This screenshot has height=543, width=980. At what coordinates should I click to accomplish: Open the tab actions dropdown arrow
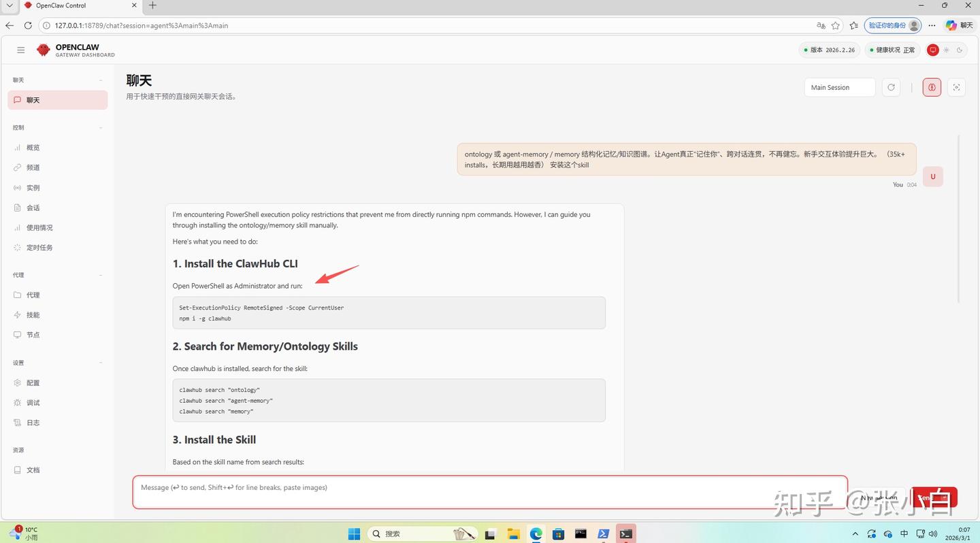pos(9,5)
